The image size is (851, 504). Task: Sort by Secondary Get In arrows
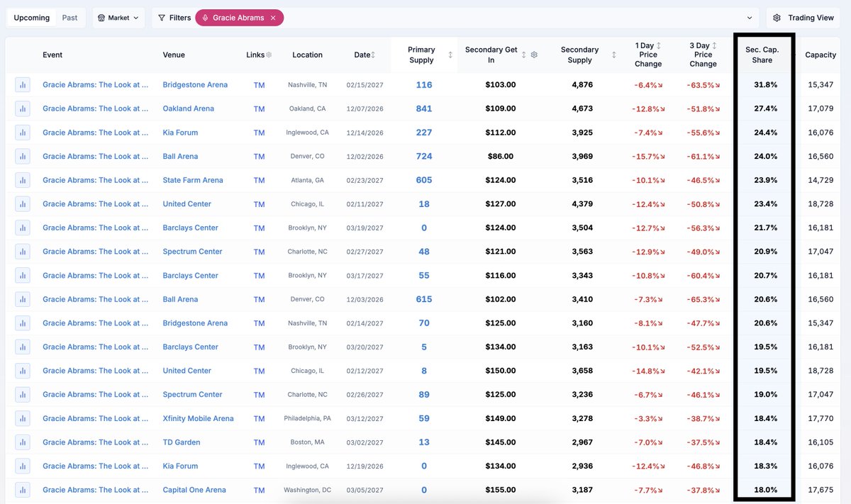(x=524, y=55)
